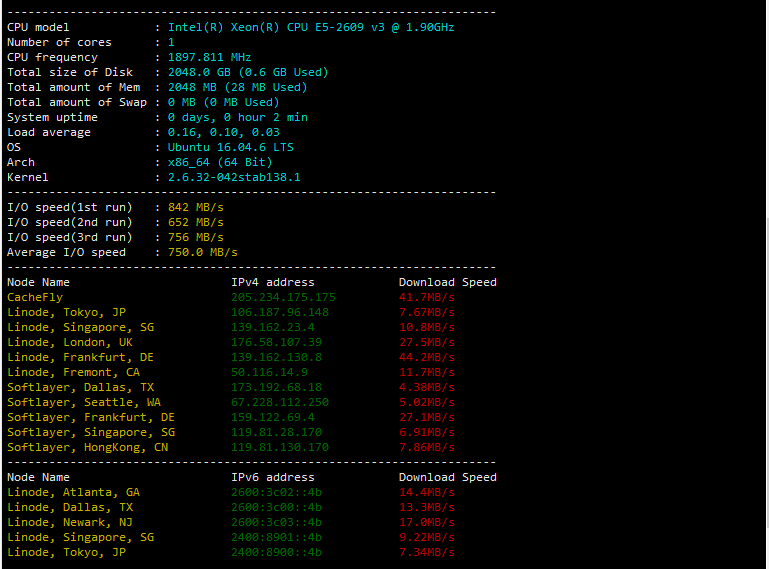Screen dimensions: 769x569
Task: Click the download speed 7.86MB/s
Action: [x=427, y=447]
